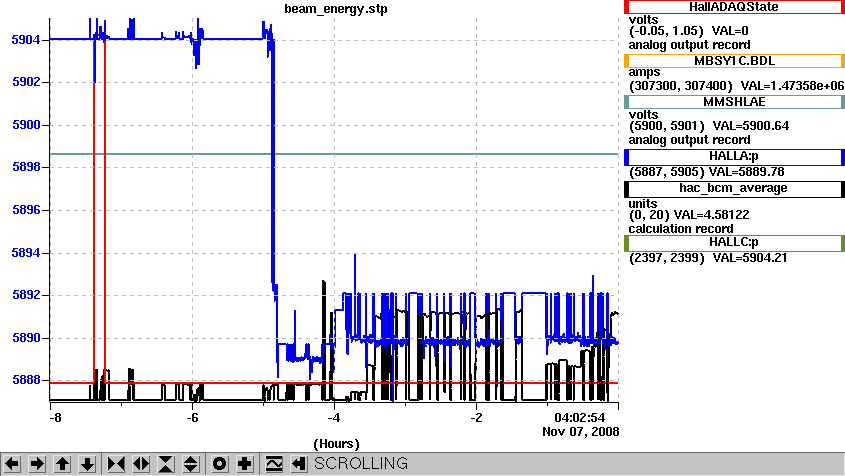This screenshot has width=845, height=476.
Task: Pan the graph right with the right arrow
Action: (37, 464)
